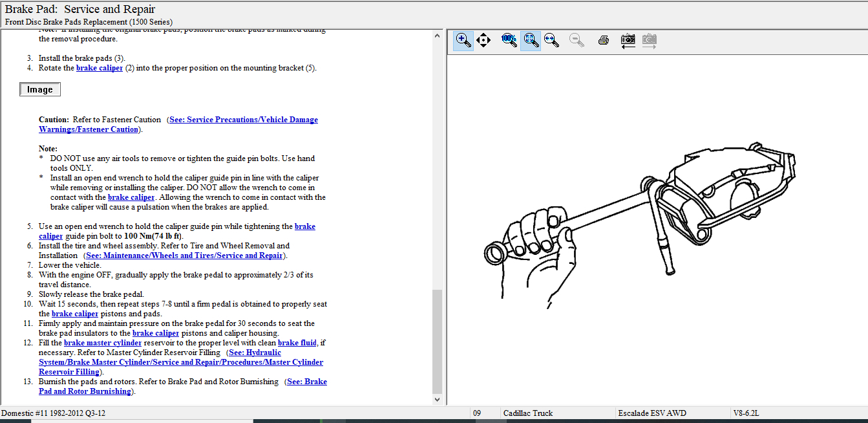
Task: Click the text pane scrollbar down arrow
Action: coord(438,400)
